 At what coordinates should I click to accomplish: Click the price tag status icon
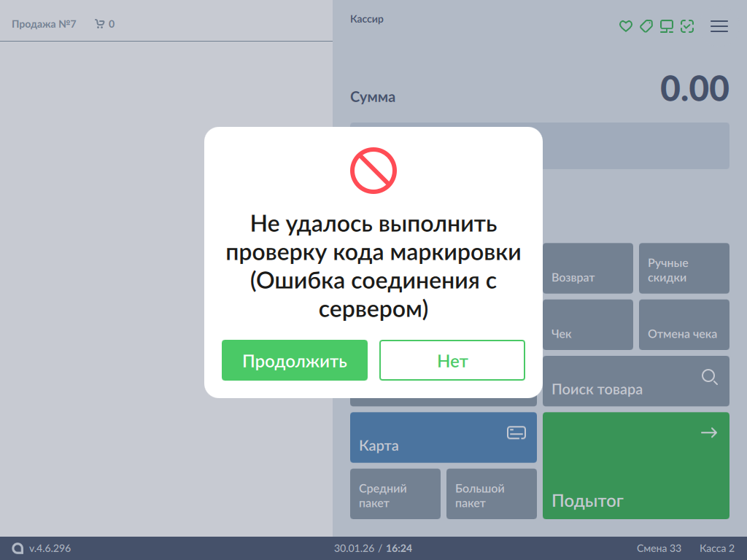646,26
